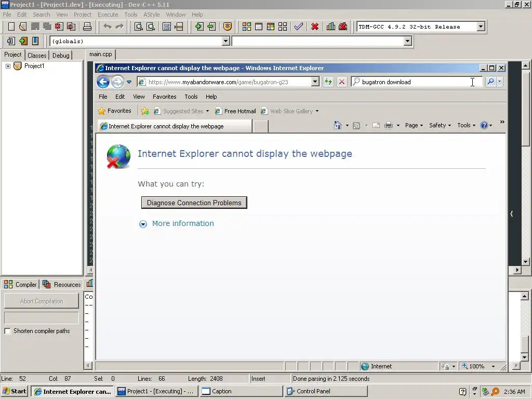532x399 pixels.
Task: Click the New file icon in Dev-C++ toolbar
Action: click(11, 26)
